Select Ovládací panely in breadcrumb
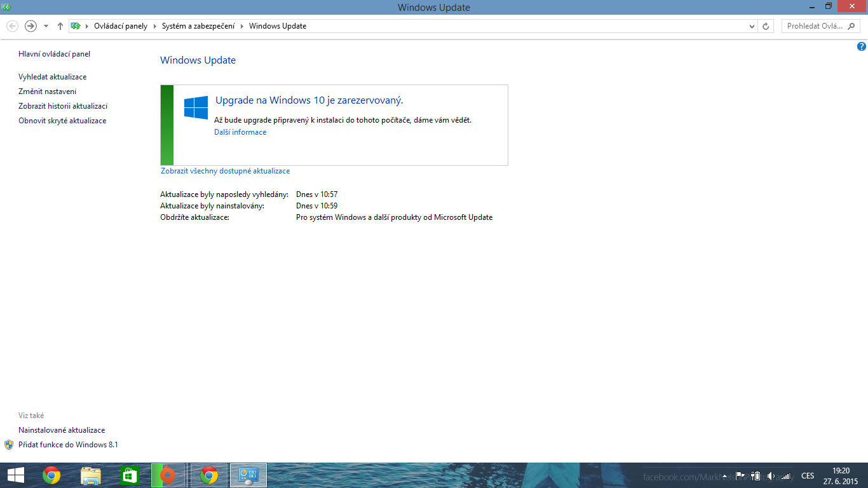Screen dimensions: 868x488 (x=121, y=26)
